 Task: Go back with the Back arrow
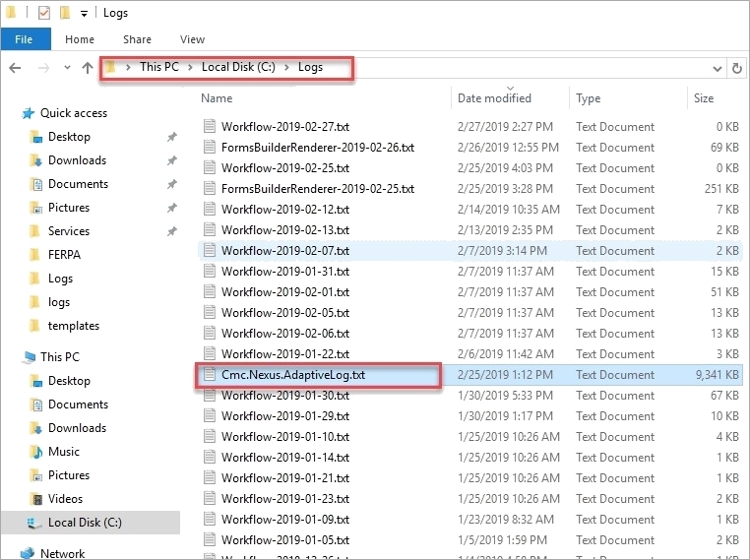coord(16,68)
